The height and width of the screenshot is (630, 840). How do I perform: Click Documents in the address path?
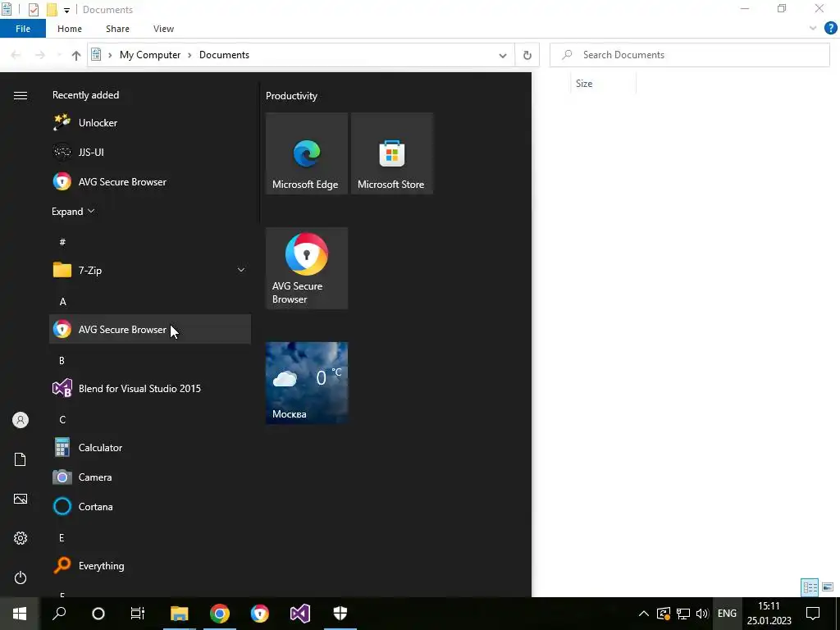coord(224,55)
